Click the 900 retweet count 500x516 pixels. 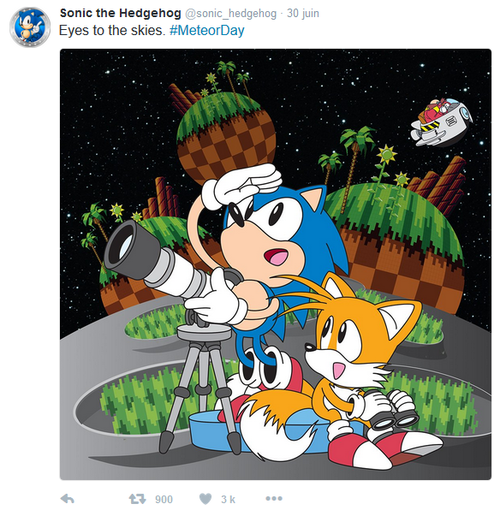pyautogui.click(x=164, y=499)
